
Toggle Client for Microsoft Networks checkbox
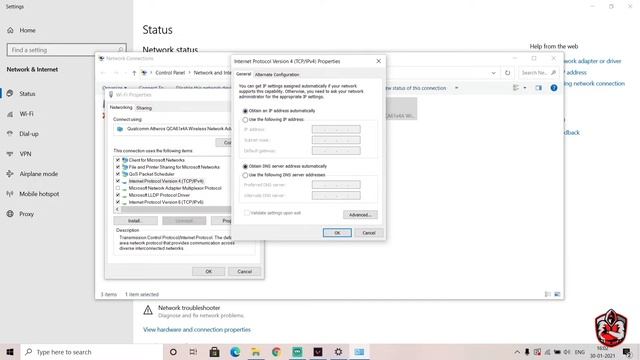click(x=118, y=160)
